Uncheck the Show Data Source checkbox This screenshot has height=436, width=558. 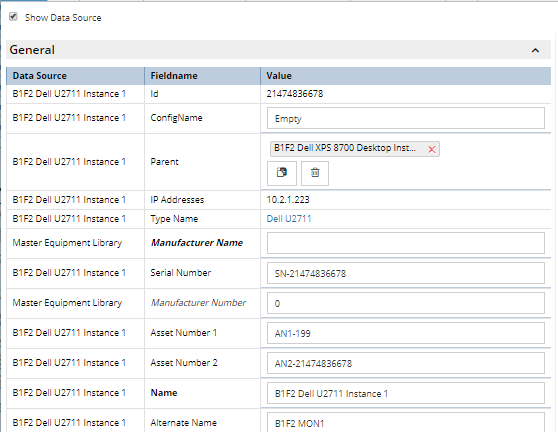pos(13,16)
